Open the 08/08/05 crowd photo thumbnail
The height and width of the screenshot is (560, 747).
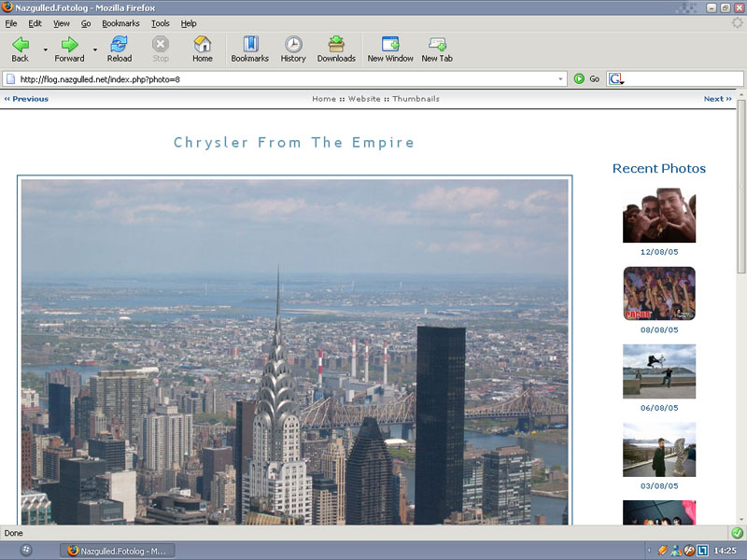coord(659,293)
